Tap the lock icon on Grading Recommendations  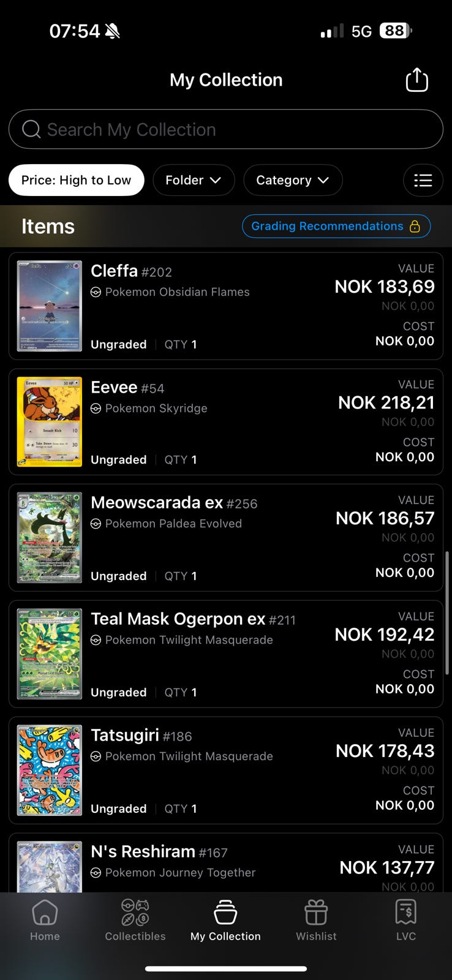(415, 227)
